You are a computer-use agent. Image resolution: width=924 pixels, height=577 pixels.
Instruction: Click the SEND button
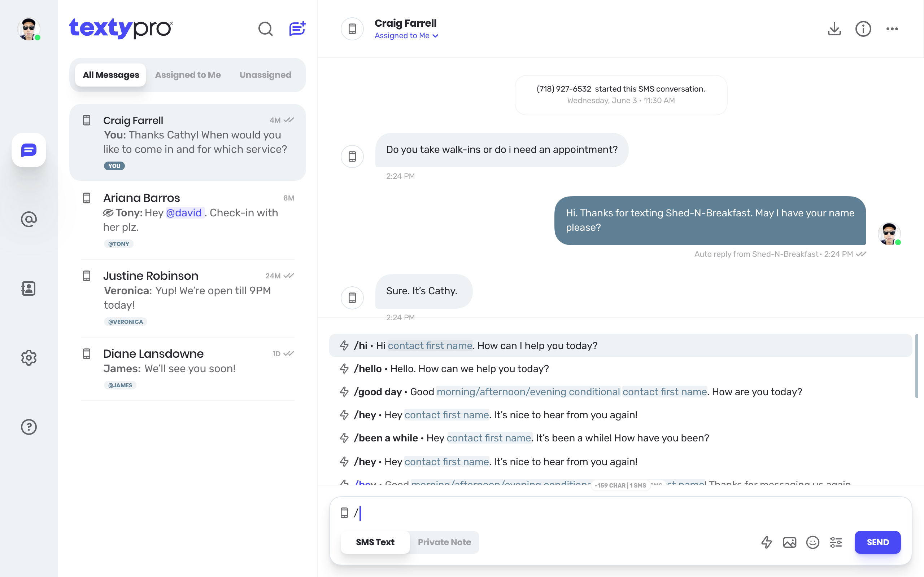(x=877, y=542)
